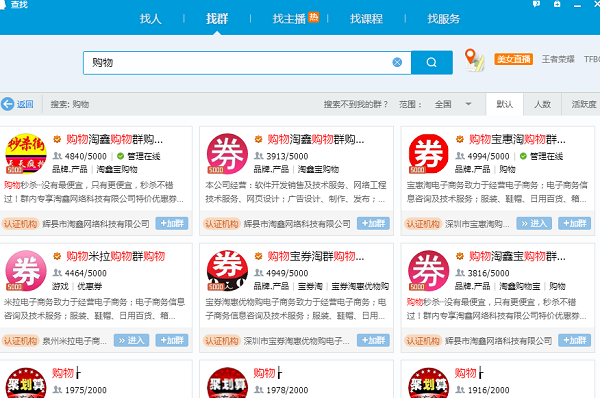Screen dimensions: 600x398
Task: Click verified badge icon beside 购物宝券淘群
Action: [259, 256]
